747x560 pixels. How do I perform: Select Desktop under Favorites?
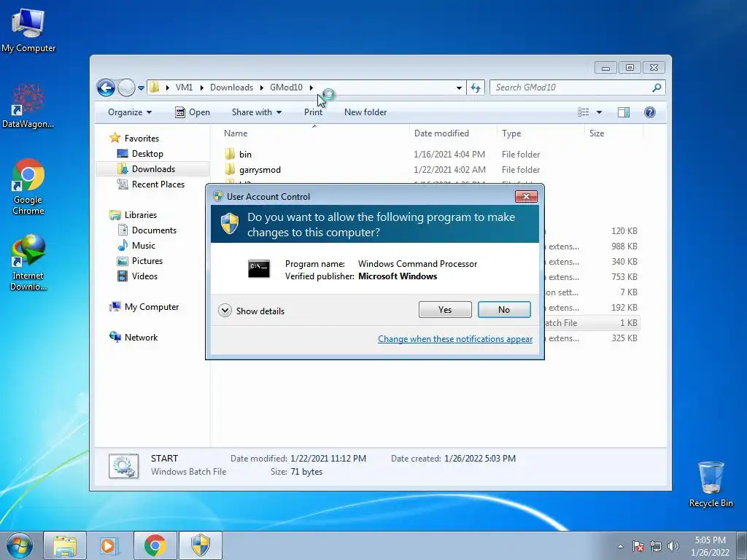click(147, 154)
